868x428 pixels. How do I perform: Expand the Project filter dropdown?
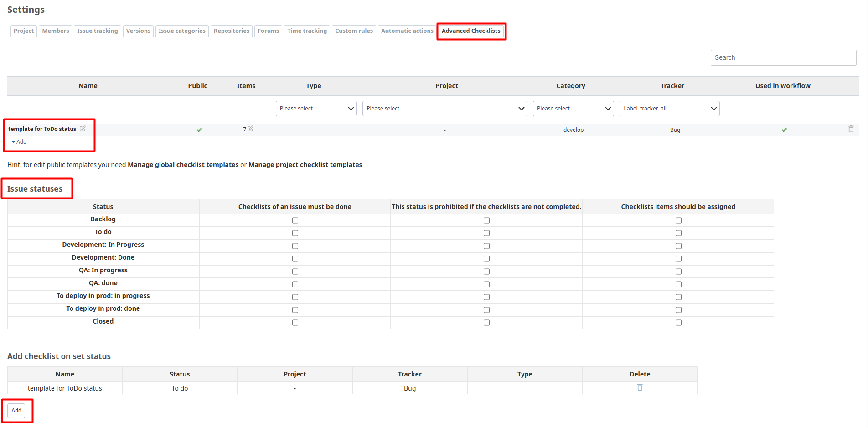click(x=444, y=109)
